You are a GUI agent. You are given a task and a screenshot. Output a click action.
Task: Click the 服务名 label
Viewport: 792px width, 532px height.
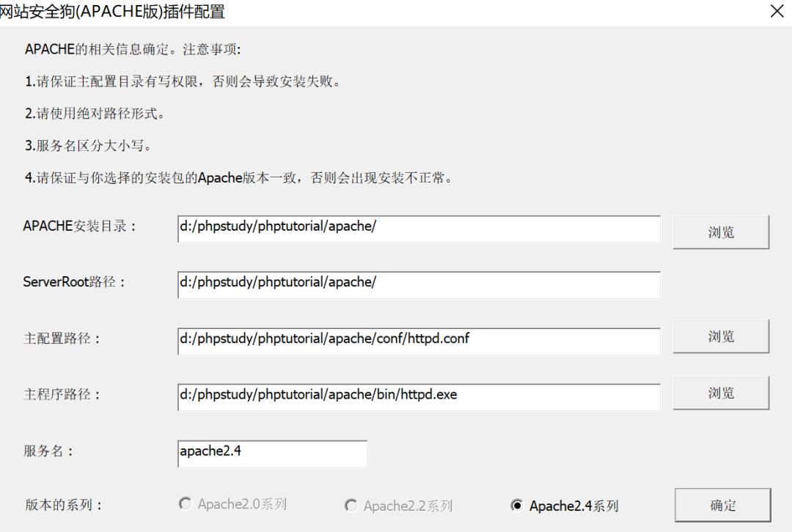pyautogui.click(x=48, y=451)
